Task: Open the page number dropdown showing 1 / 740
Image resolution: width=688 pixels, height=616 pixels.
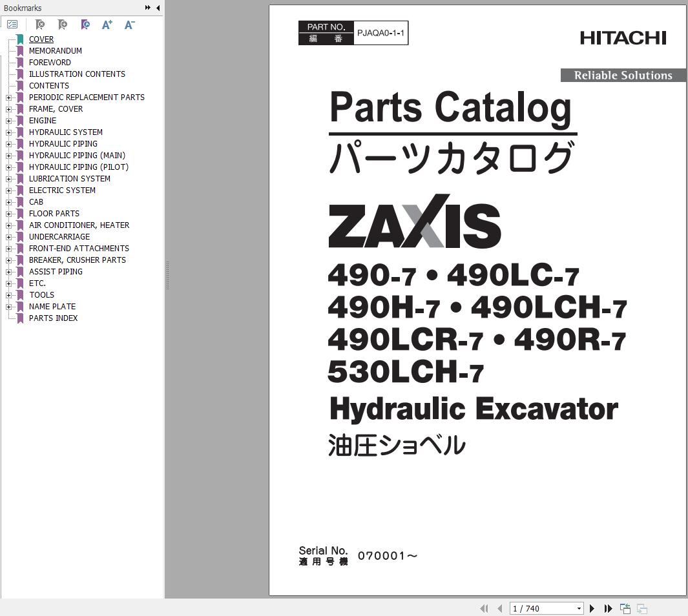Action: [579, 608]
